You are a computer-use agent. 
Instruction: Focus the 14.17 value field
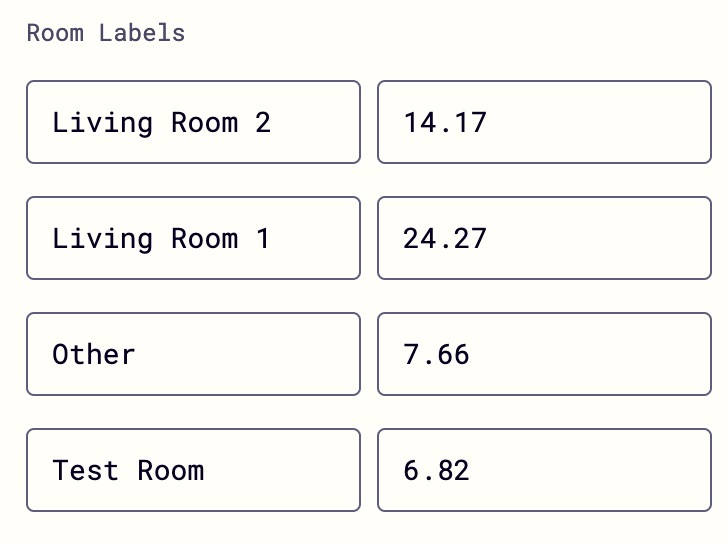544,122
